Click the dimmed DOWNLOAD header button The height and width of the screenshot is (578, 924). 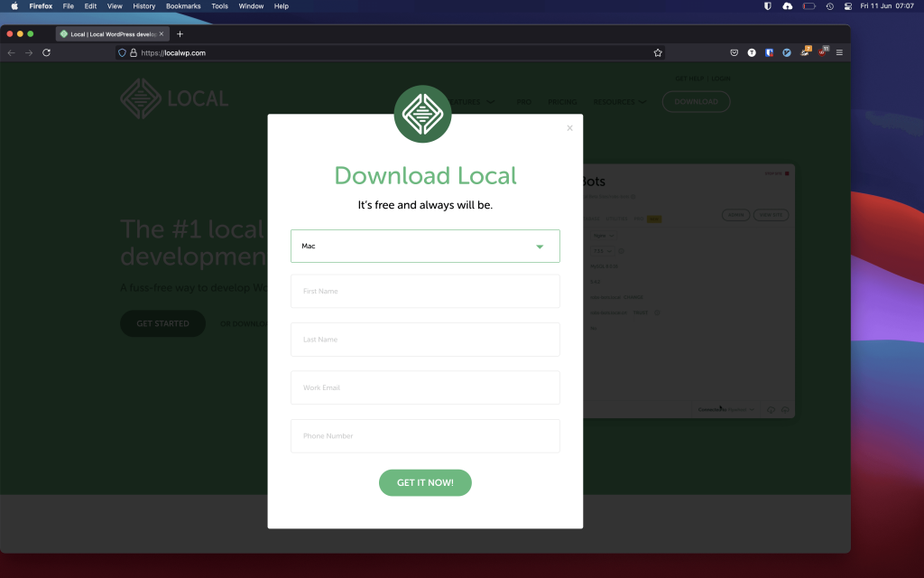click(696, 101)
